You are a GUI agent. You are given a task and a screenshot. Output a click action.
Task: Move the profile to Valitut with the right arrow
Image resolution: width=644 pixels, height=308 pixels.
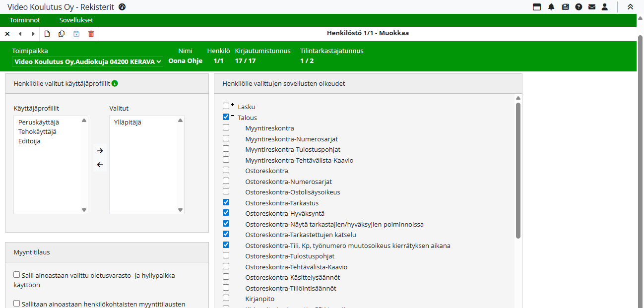click(100, 151)
